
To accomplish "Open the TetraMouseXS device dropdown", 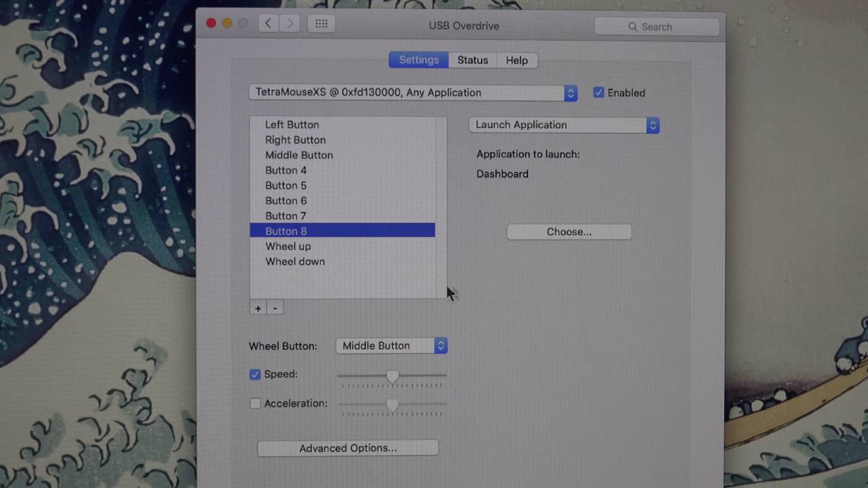I will coord(413,93).
